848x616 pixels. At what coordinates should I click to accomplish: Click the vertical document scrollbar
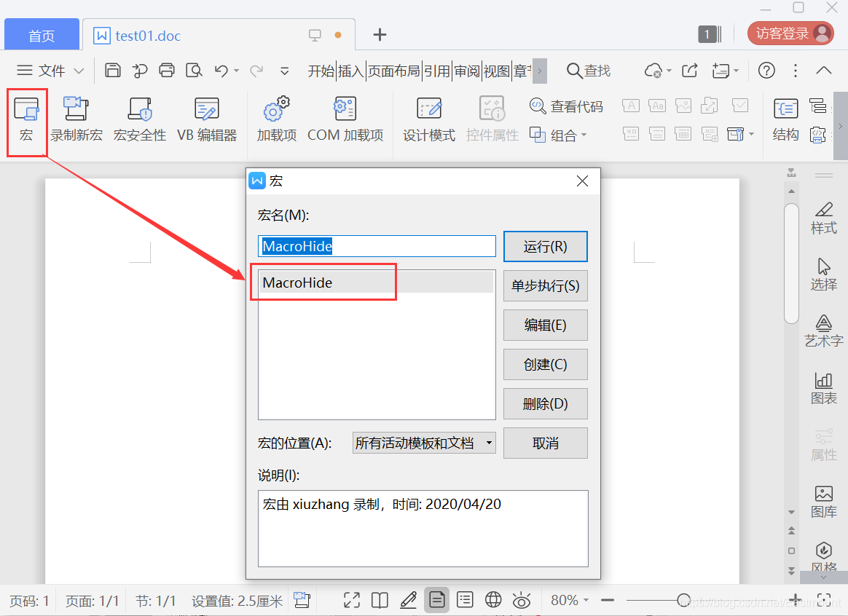[x=791, y=263]
